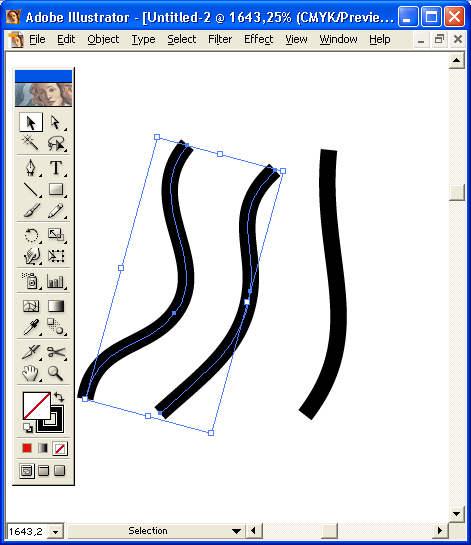Activate the Zoom magnifier tool
The width and height of the screenshot is (471, 545).
(x=56, y=374)
